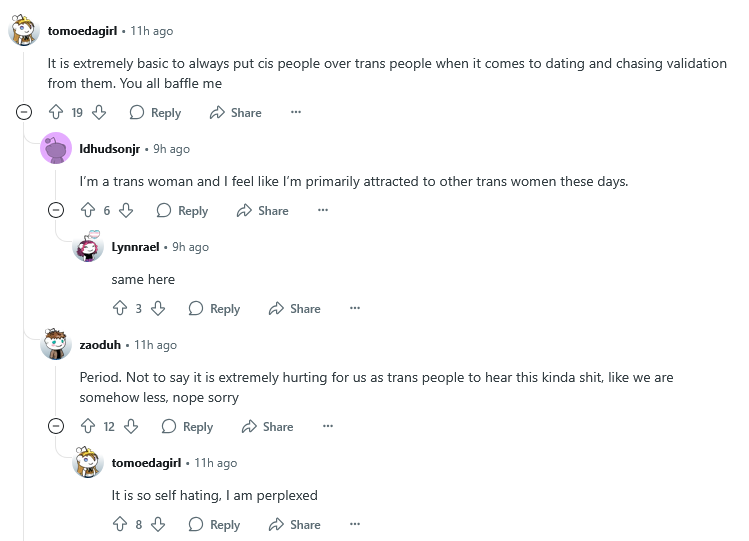Viewport: 749px width, 541px height.
Task: Click zaoduh's avatar image
Action: pyautogui.click(x=56, y=345)
